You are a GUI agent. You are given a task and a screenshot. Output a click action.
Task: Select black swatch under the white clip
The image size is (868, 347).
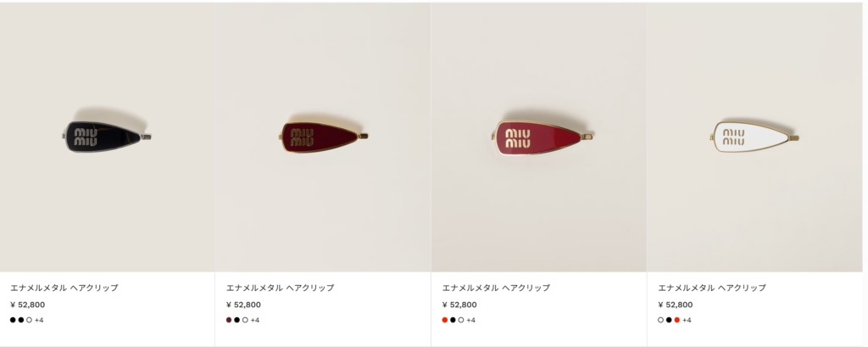669,320
